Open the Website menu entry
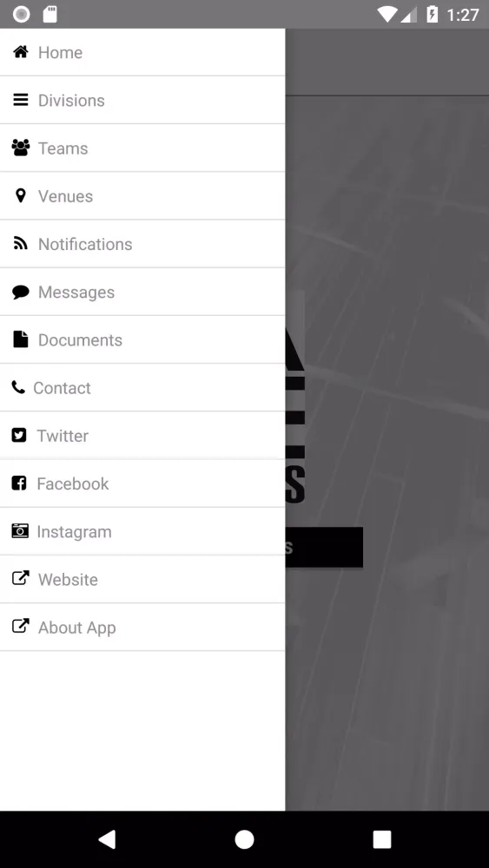The height and width of the screenshot is (868, 489). [142, 579]
